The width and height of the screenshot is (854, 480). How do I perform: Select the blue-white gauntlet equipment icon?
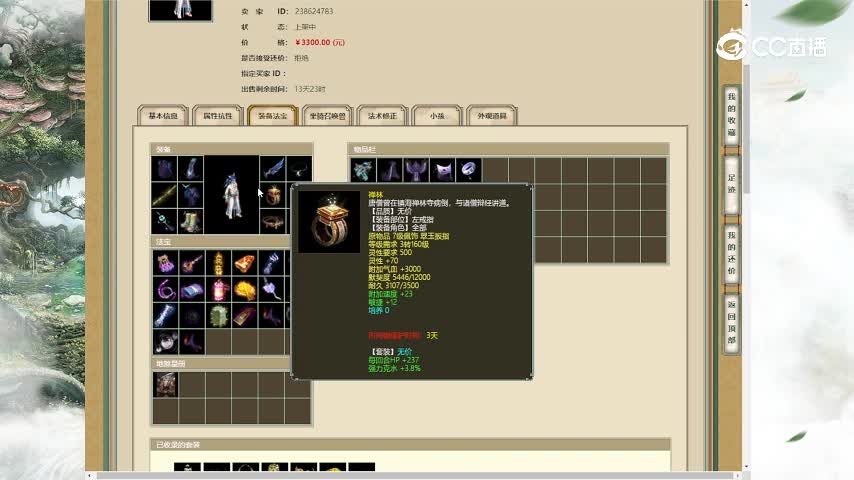pyautogui.click(x=190, y=169)
